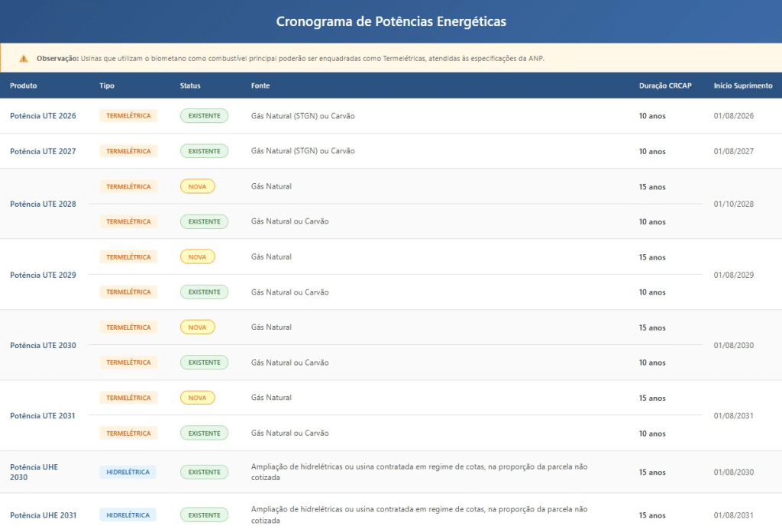Select the Potência UTE 2028 product name
The image size is (782, 532).
(43, 204)
